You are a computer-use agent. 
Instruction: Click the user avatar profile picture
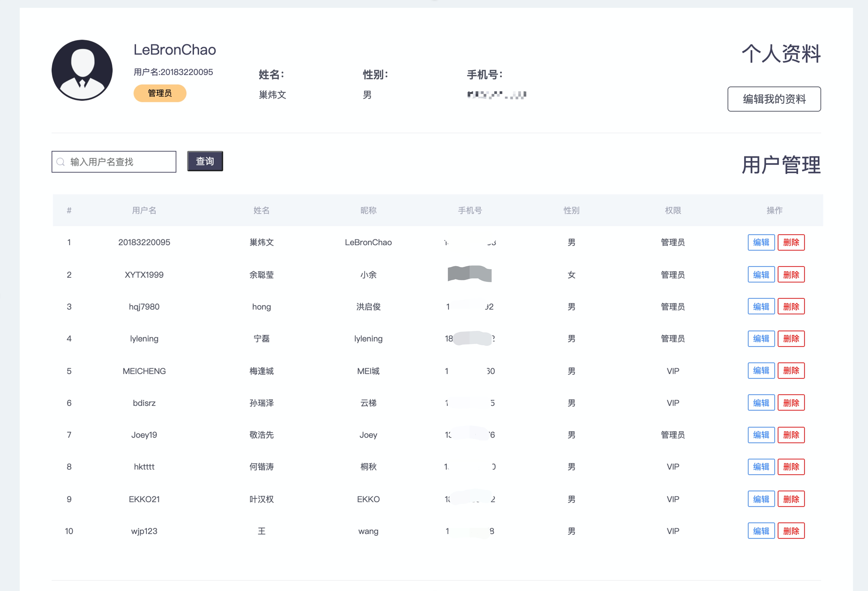pyautogui.click(x=82, y=70)
